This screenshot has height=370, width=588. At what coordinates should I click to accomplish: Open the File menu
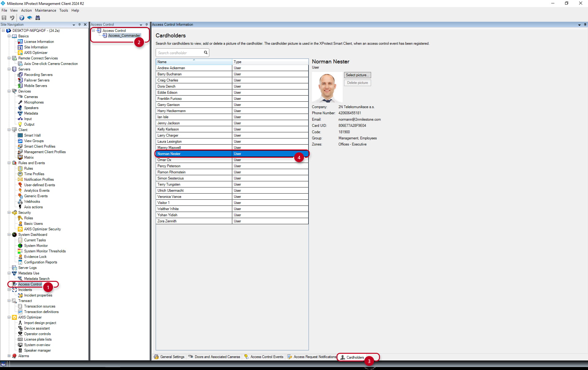point(4,10)
